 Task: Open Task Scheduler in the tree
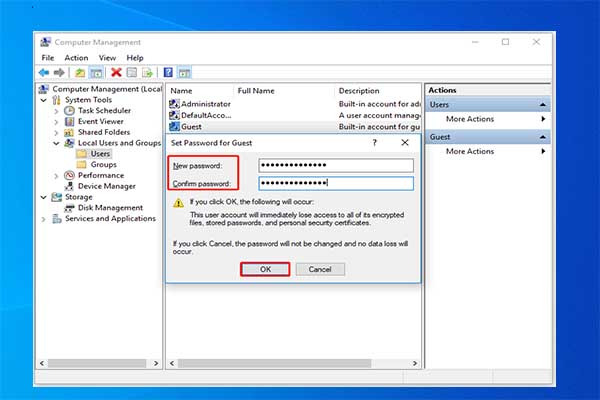(105, 110)
